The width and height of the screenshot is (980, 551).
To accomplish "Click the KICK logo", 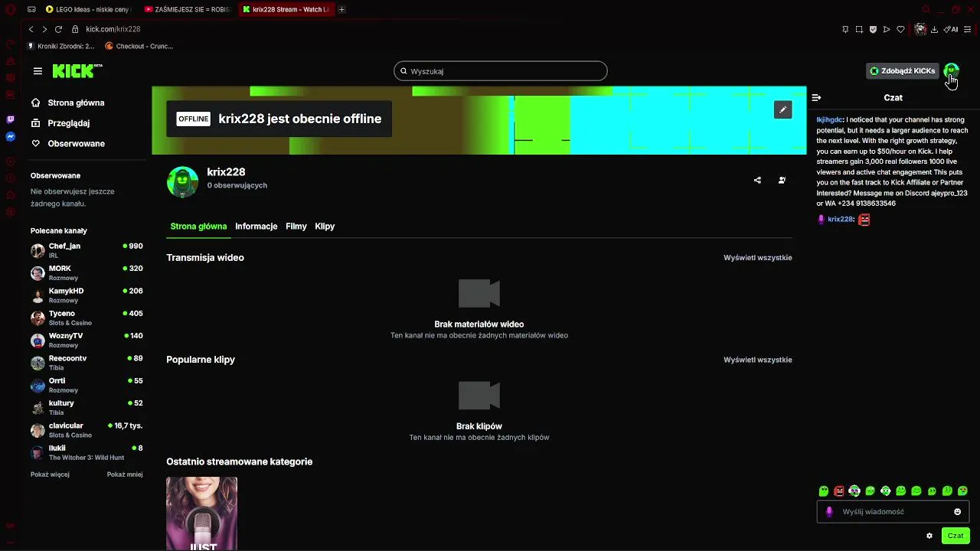I will [77, 71].
